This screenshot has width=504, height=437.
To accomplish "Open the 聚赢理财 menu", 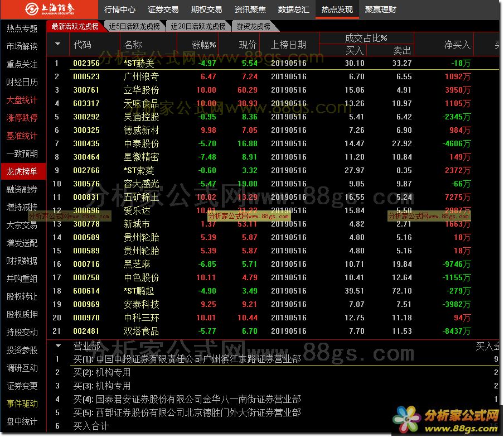I will (x=381, y=9).
